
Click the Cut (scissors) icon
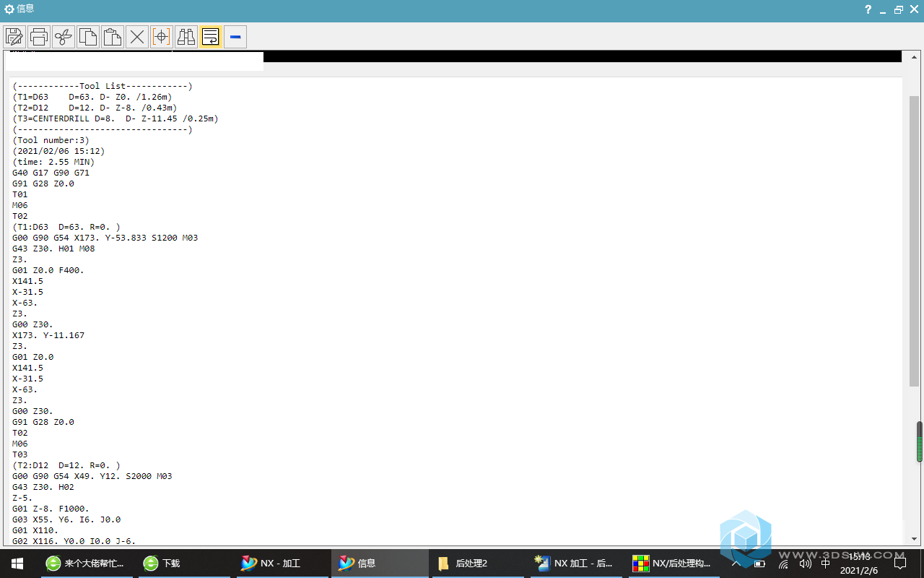[x=64, y=36]
